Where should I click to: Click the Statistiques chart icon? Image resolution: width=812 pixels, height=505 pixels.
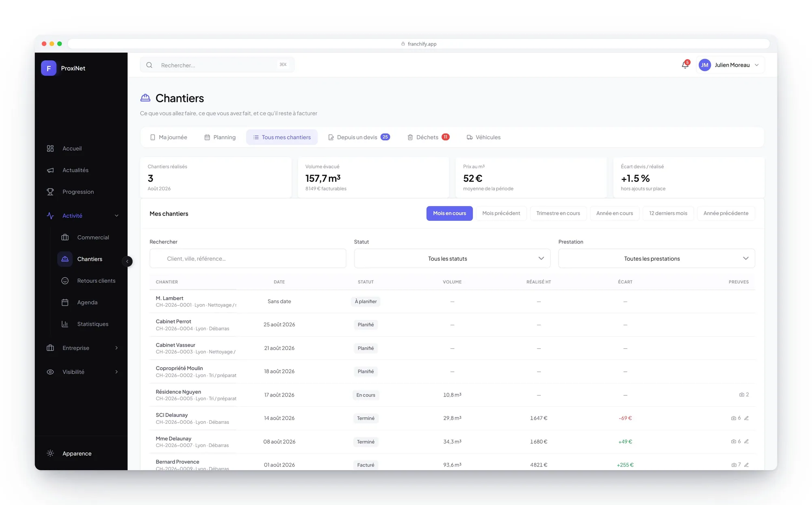point(65,324)
